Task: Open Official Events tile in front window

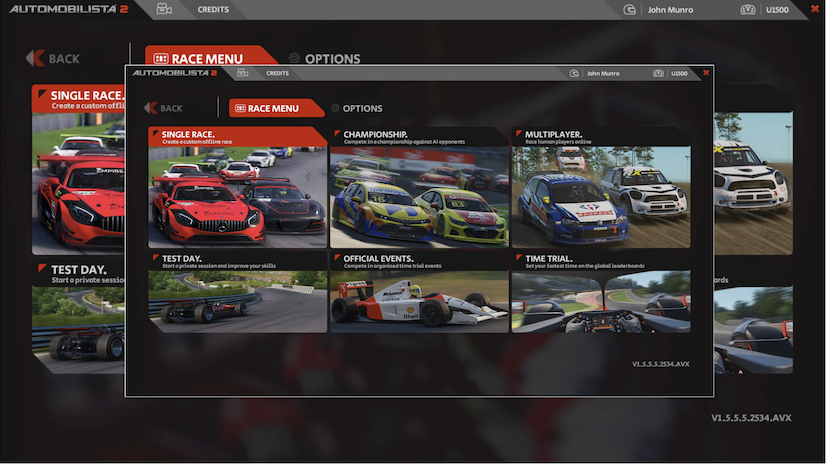Action: 419,292
